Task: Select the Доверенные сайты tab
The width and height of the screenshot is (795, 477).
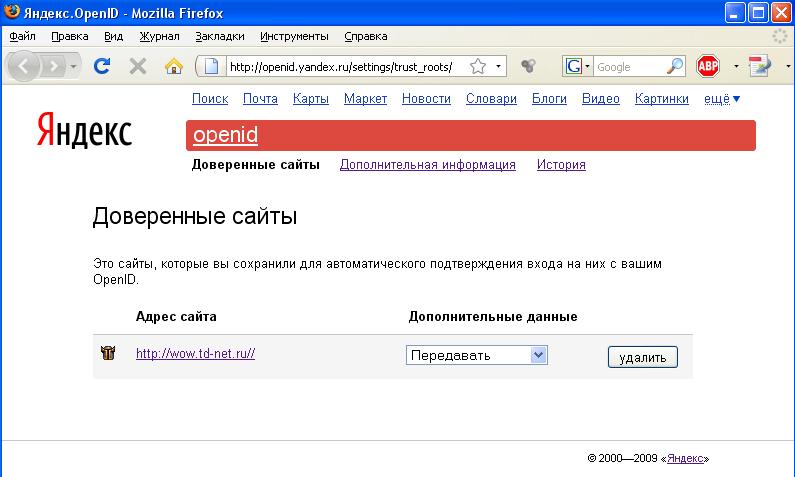Action: click(x=256, y=165)
